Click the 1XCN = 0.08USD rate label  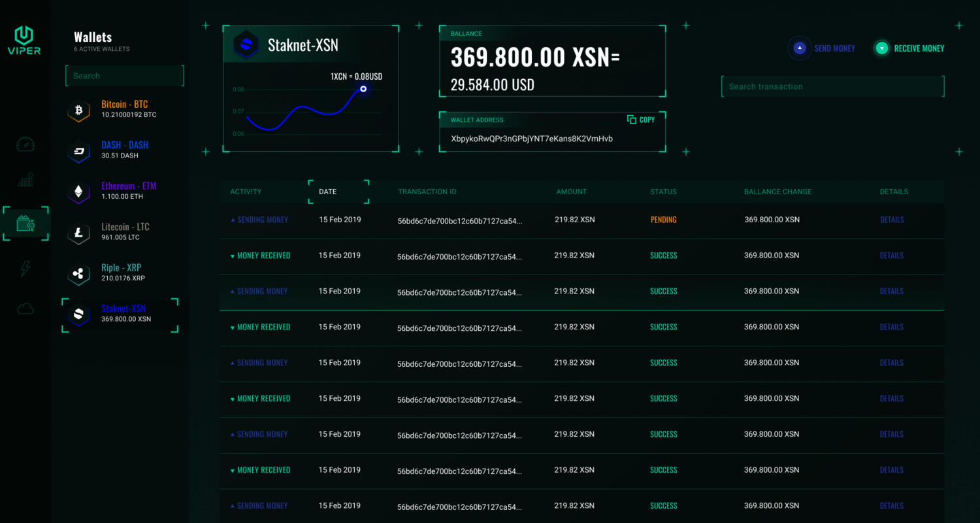coord(356,76)
